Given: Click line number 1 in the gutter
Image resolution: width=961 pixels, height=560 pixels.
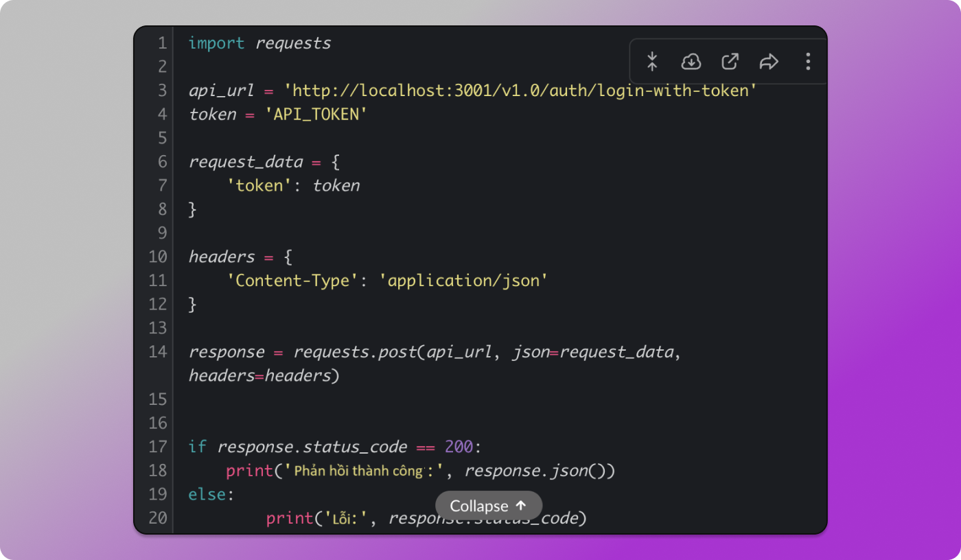Looking at the screenshot, I should [x=162, y=43].
